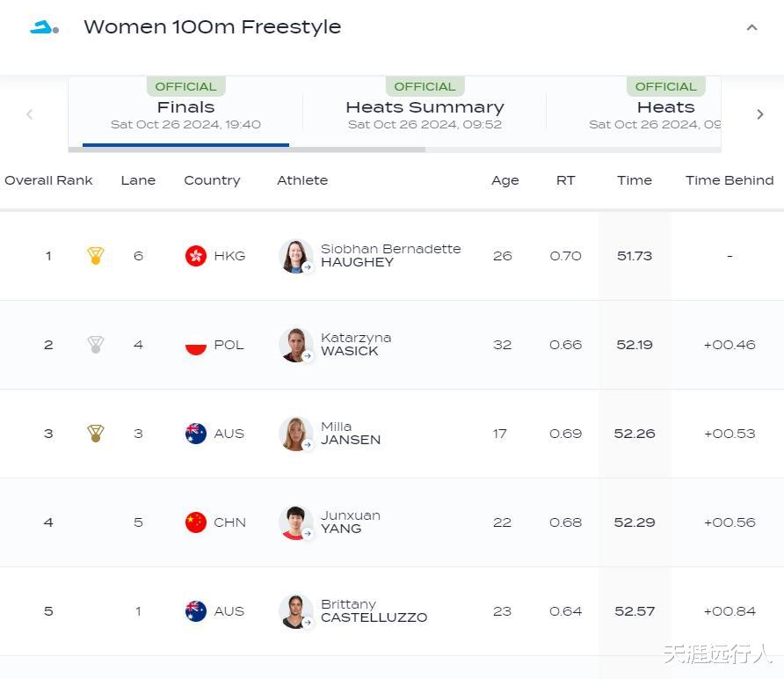The height and width of the screenshot is (679, 784).
Task: Click the gold medal icon for rank 1
Action: click(x=96, y=256)
